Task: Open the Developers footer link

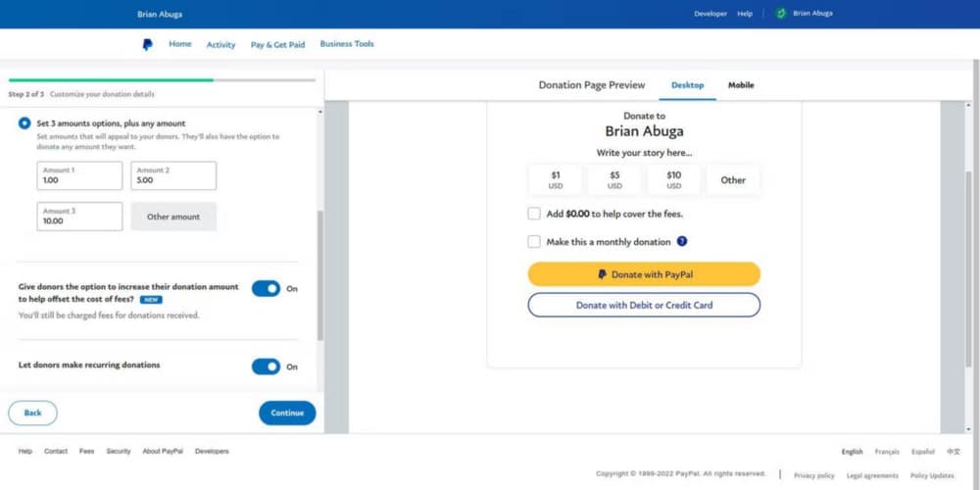Action: tap(212, 451)
